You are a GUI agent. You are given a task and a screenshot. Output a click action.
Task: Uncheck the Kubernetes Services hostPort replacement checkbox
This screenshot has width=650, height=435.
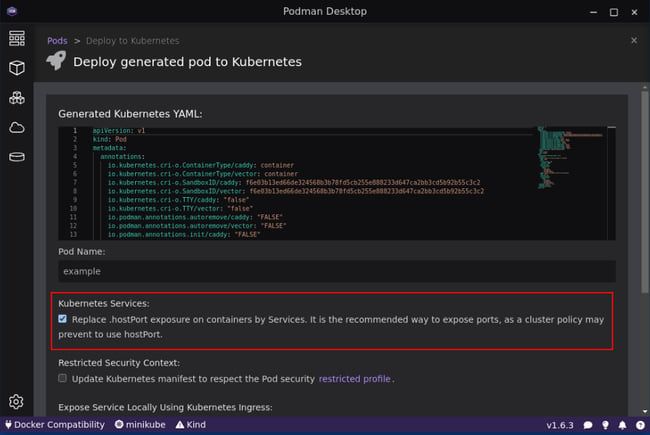point(63,319)
